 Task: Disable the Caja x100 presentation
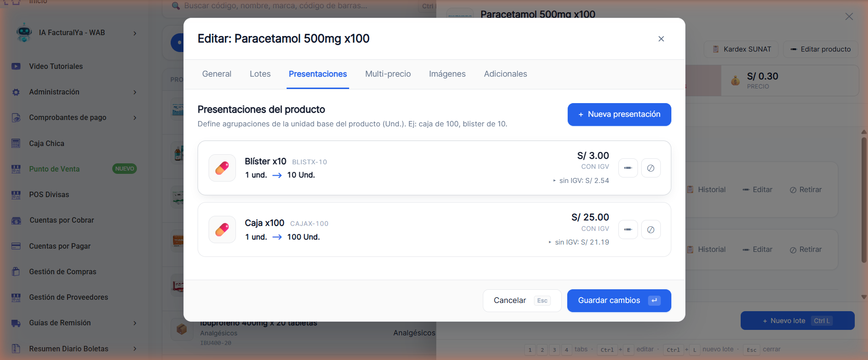(651, 230)
